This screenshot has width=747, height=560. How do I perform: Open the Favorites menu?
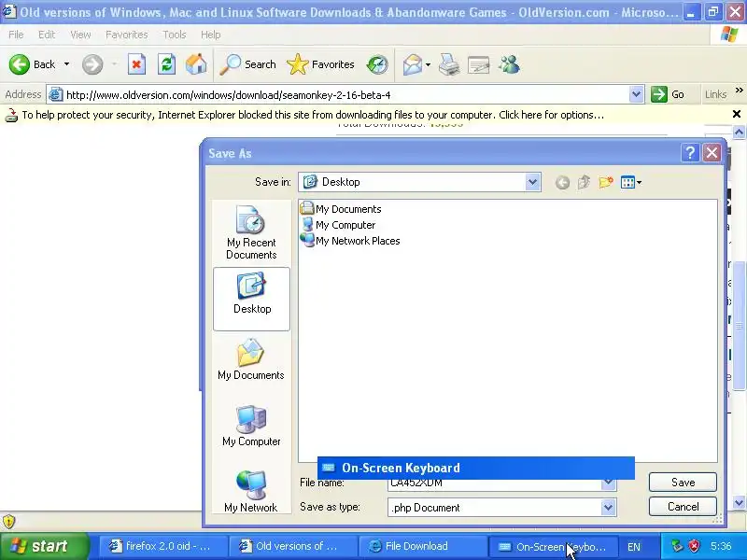pos(127,35)
